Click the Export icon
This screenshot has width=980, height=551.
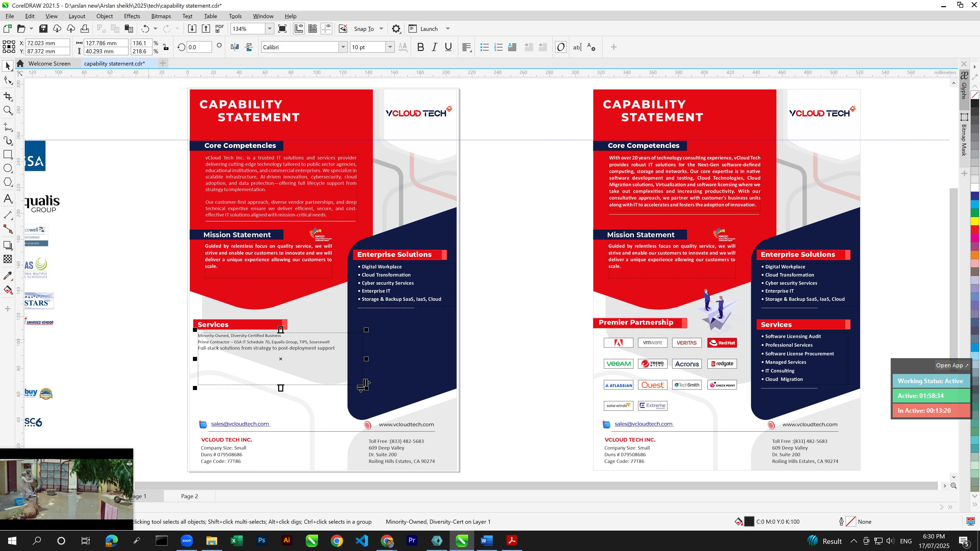click(206, 29)
